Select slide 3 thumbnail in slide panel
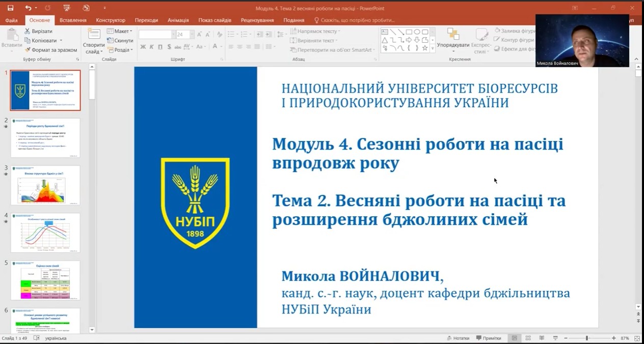 click(x=45, y=185)
